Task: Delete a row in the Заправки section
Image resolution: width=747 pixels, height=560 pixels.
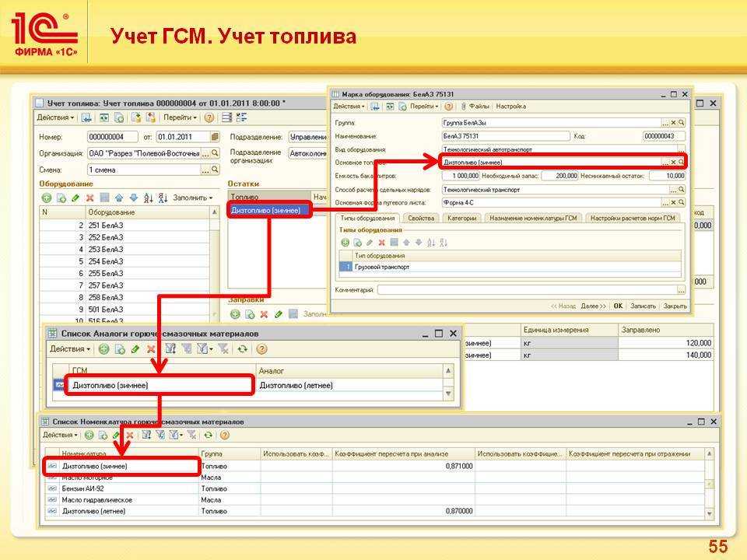Action: click(264, 314)
